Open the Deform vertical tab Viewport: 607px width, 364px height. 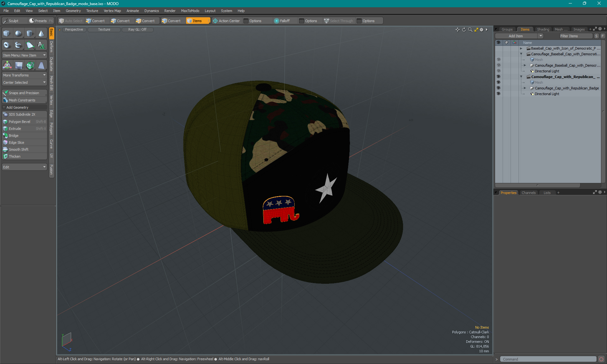[52, 47]
